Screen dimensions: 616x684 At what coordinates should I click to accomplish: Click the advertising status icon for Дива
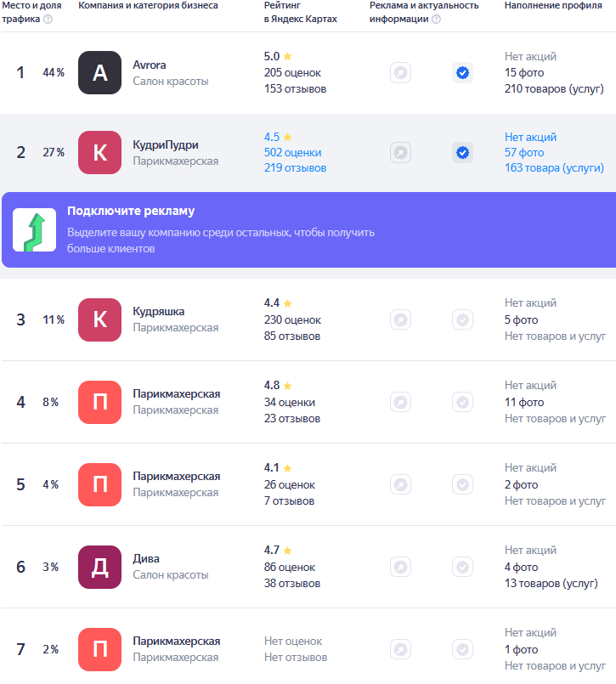(400, 568)
